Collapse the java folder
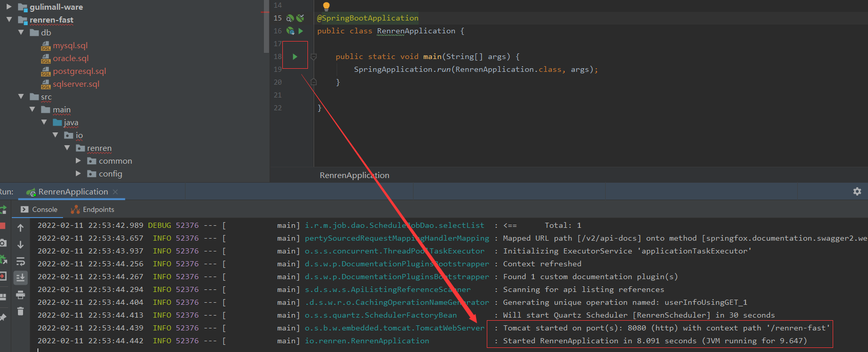The image size is (868, 352). click(44, 122)
